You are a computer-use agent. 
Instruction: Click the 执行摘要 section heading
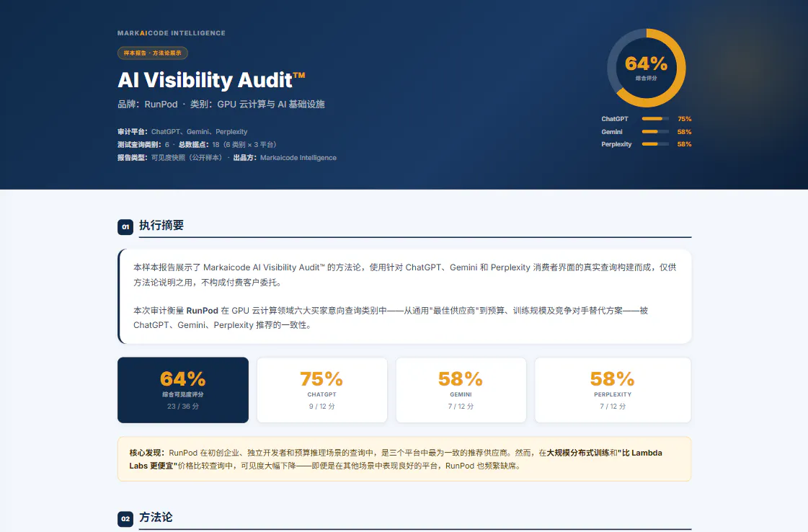[161, 226]
